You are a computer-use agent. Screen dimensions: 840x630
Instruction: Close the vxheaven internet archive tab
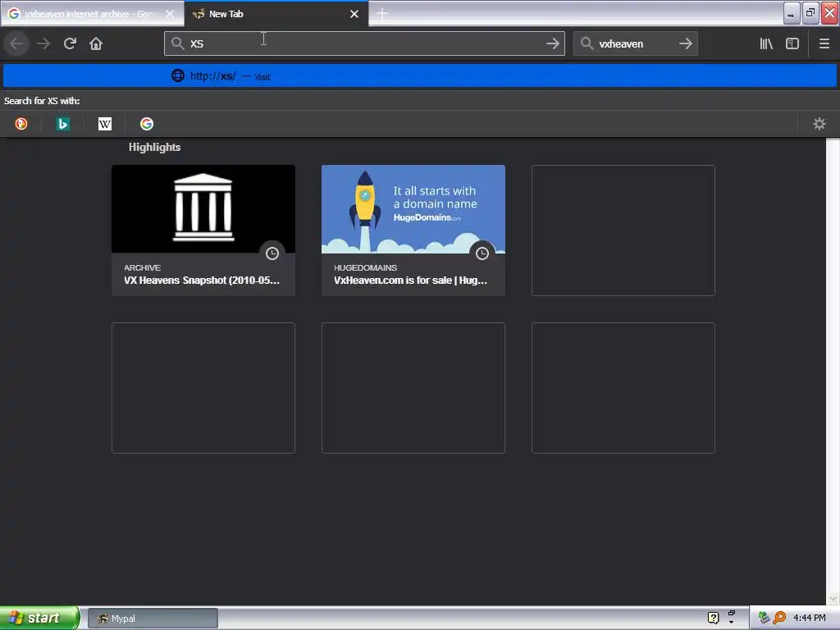169,14
